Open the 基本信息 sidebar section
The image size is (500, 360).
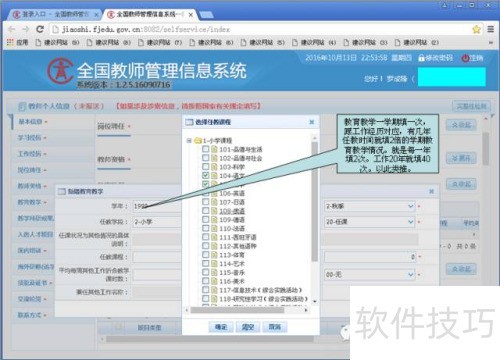pyautogui.click(x=30, y=122)
